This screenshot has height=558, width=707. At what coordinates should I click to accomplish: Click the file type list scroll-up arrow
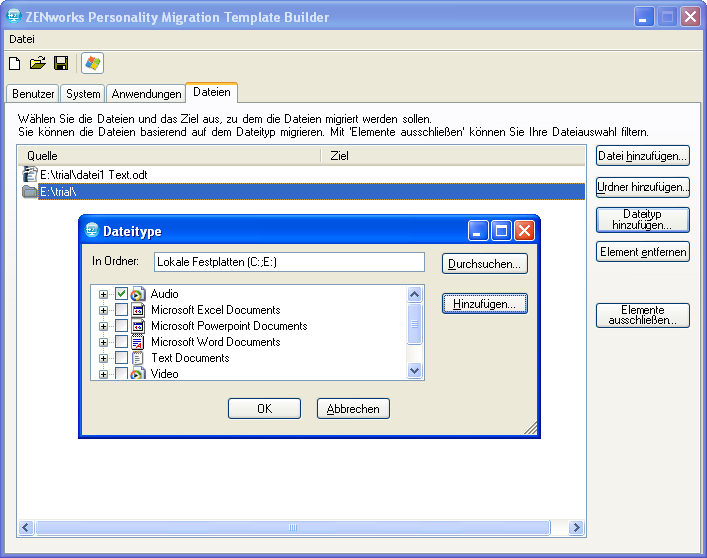click(414, 294)
